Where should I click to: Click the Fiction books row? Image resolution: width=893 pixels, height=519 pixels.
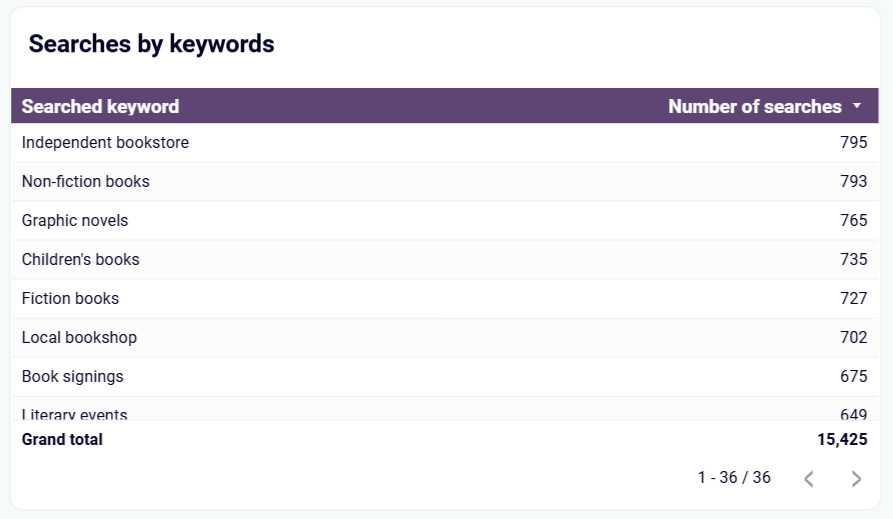445,299
